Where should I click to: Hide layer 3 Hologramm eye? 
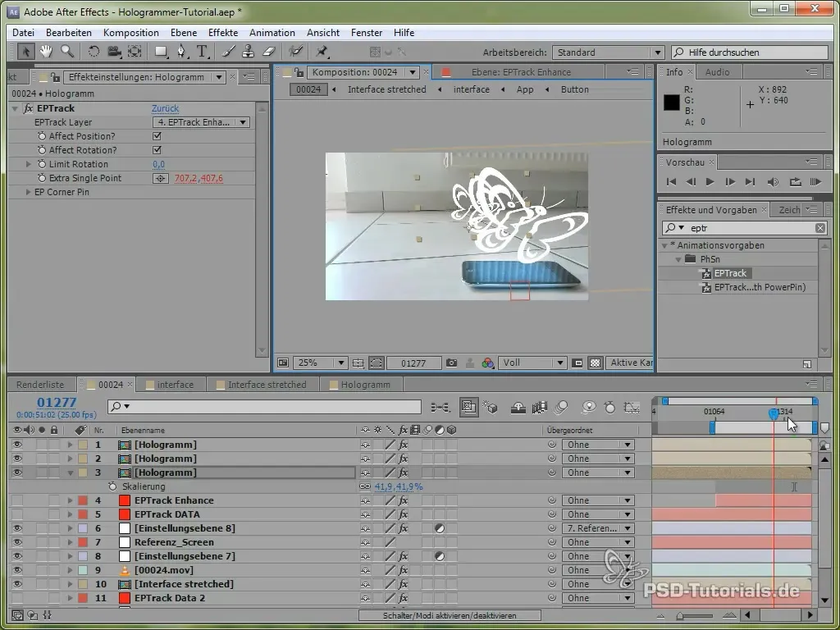(x=17, y=472)
